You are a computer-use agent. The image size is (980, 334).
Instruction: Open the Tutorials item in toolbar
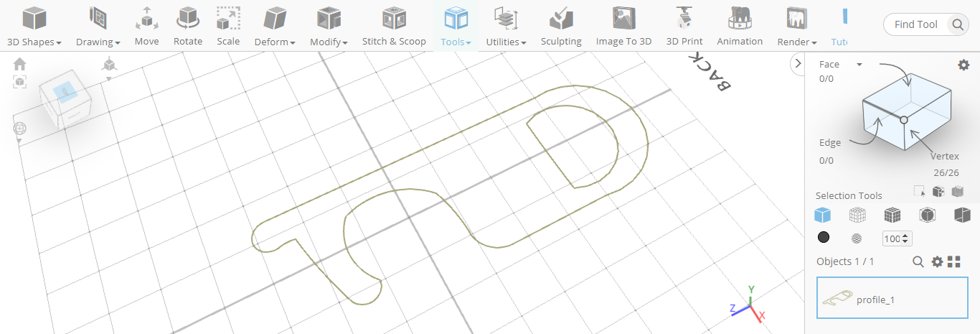tap(839, 26)
